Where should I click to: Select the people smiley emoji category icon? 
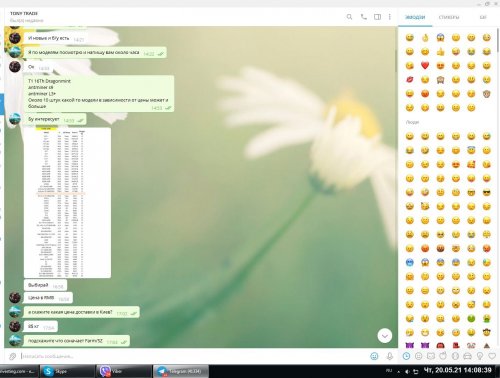pyautogui.click(x=419, y=356)
